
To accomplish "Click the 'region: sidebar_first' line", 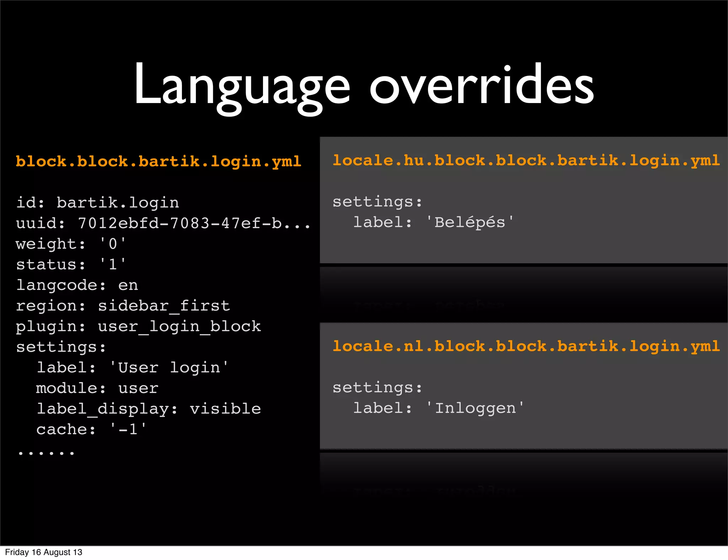I will point(123,306).
